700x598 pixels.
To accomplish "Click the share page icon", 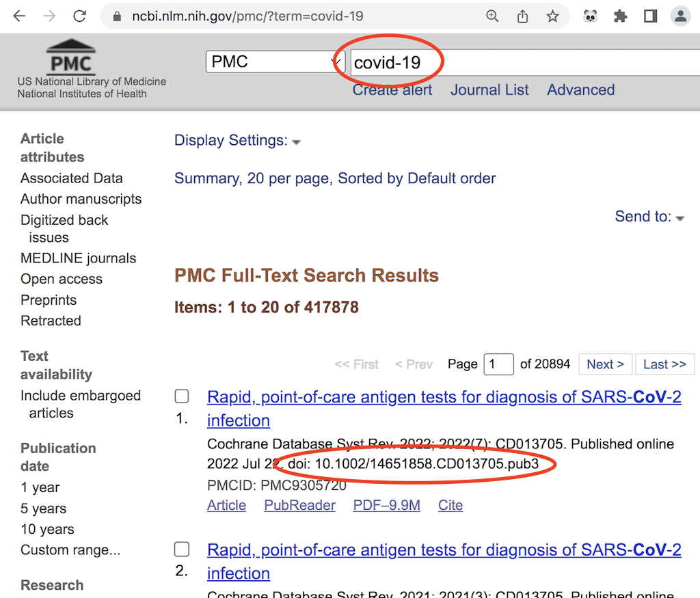I will click(522, 16).
